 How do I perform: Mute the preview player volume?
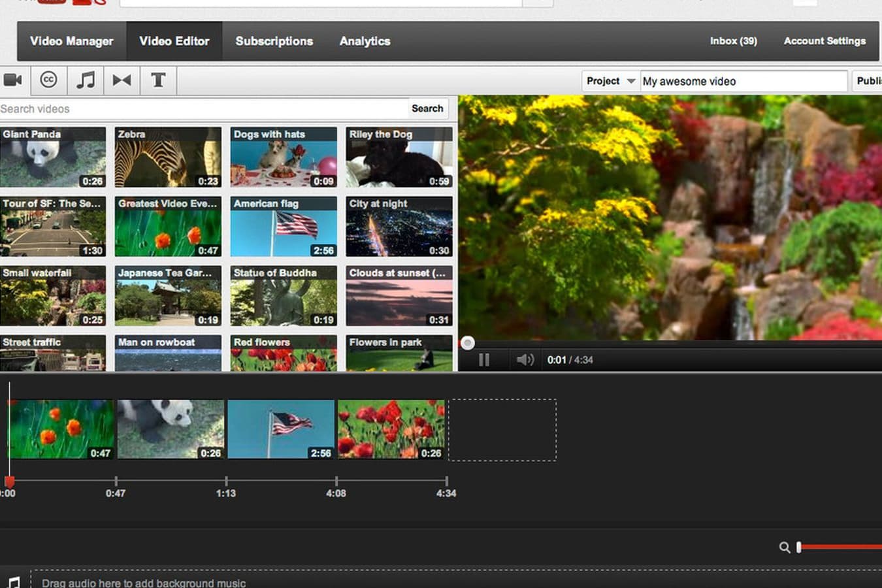coord(525,360)
